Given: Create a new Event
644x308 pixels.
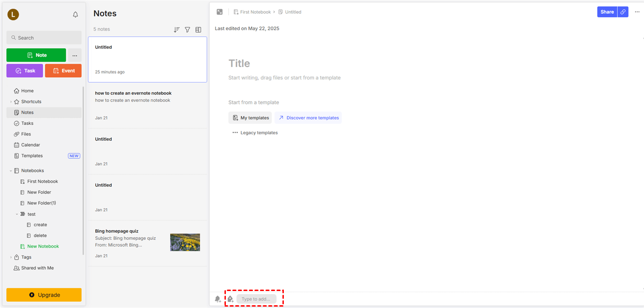Looking at the screenshot, I should [63, 71].
